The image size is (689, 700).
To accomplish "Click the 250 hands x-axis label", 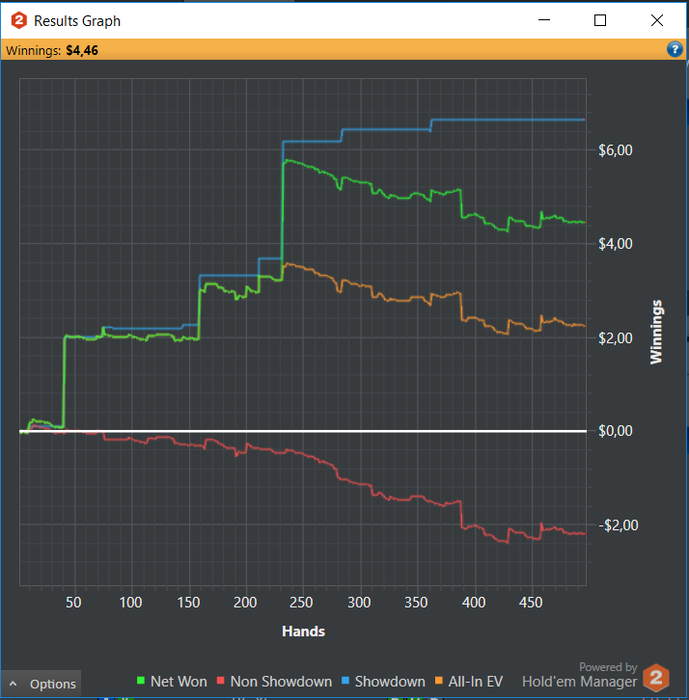I will point(301,603).
